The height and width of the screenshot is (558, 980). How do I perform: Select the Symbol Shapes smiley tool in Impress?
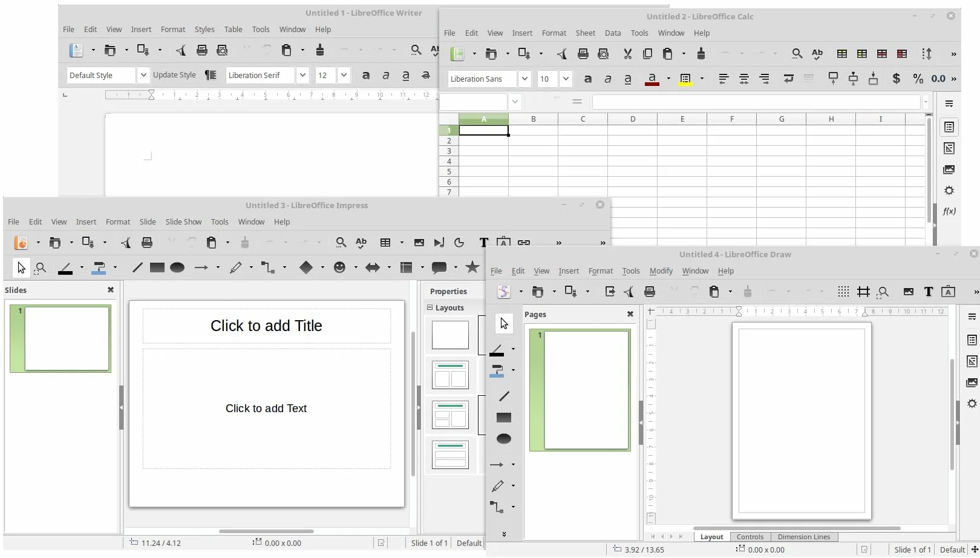pyautogui.click(x=340, y=268)
